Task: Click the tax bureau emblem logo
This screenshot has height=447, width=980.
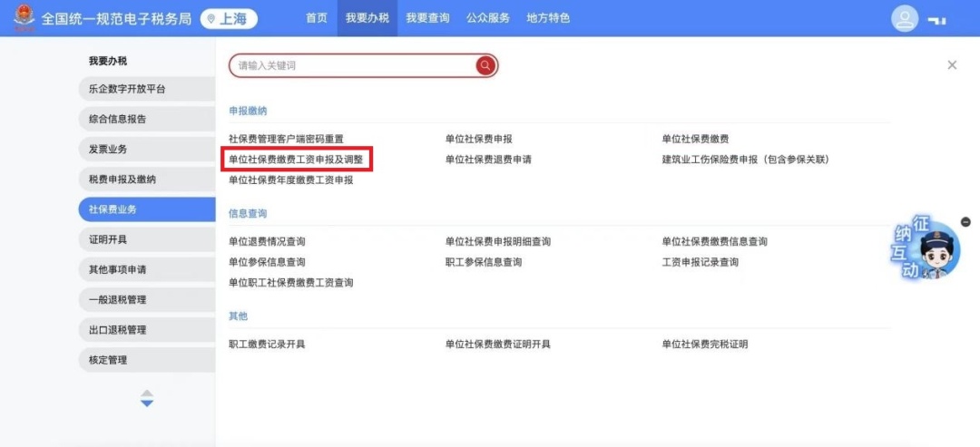Action: [24, 18]
